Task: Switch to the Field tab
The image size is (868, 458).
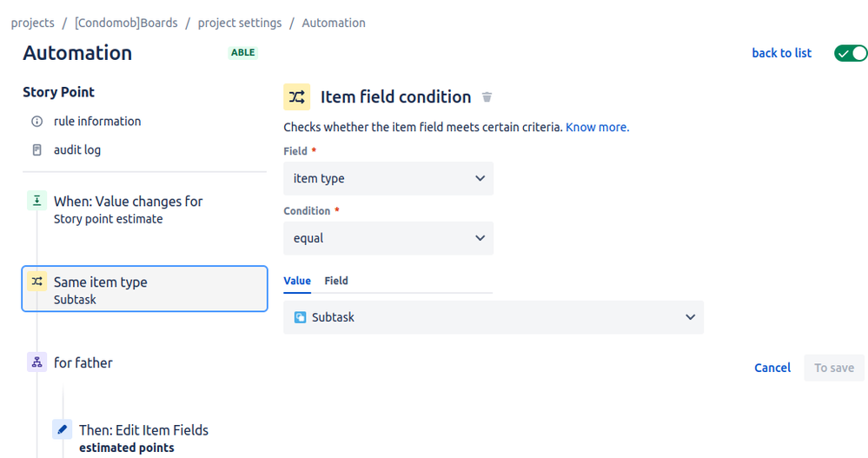Action: pyautogui.click(x=336, y=281)
